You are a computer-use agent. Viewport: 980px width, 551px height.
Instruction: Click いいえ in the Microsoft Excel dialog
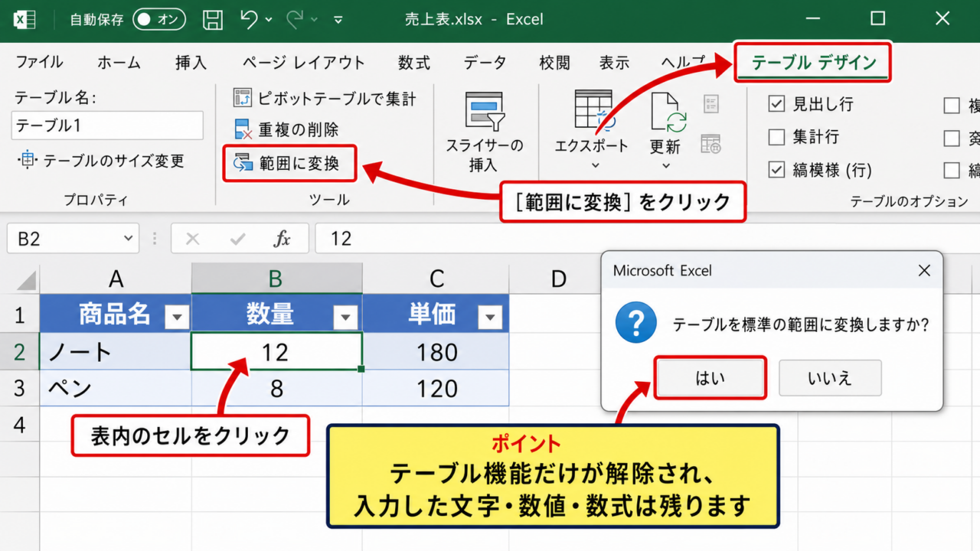[x=830, y=378]
